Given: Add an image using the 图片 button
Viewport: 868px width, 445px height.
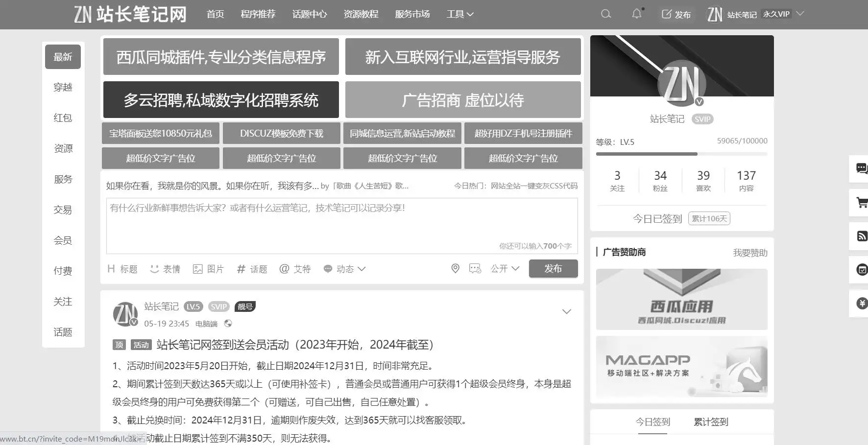Looking at the screenshot, I should point(208,269).
